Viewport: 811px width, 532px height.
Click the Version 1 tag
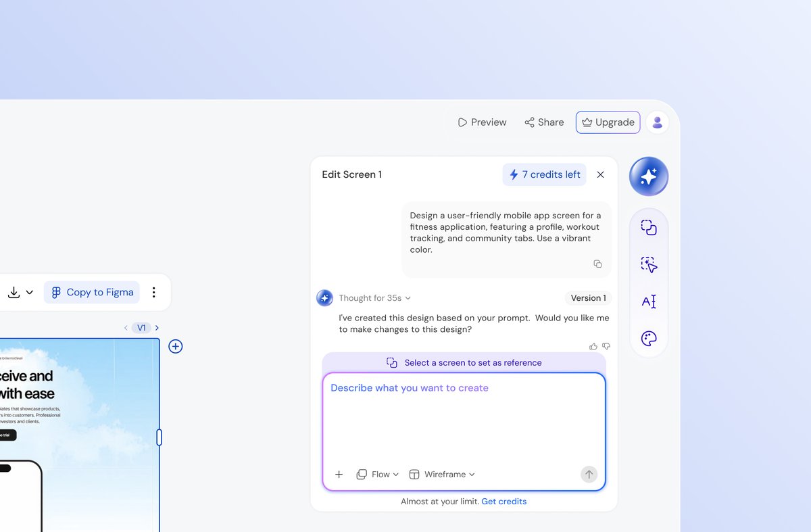click(588, 298)
